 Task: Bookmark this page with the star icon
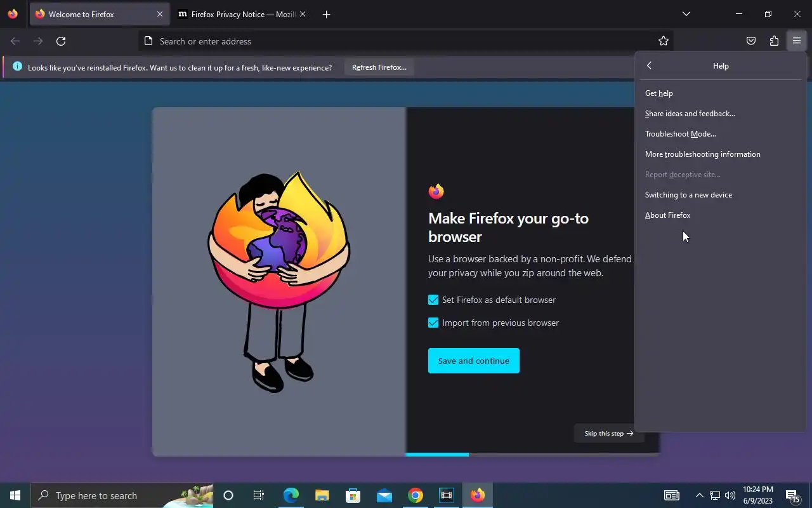pos(664,41)
